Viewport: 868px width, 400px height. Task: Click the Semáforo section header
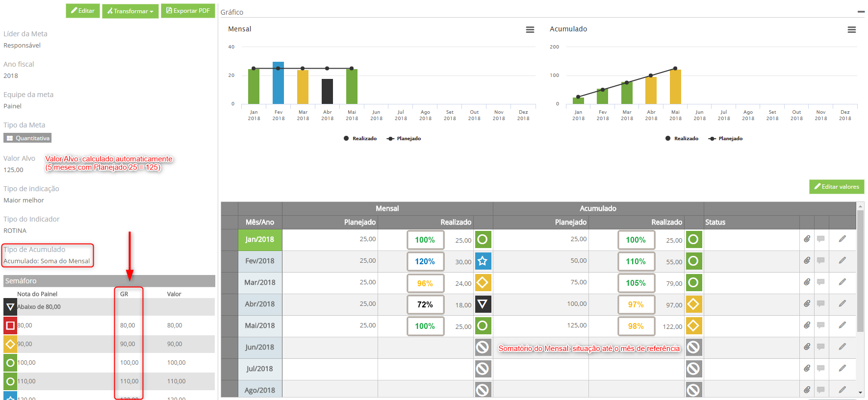tap(109, 281)
